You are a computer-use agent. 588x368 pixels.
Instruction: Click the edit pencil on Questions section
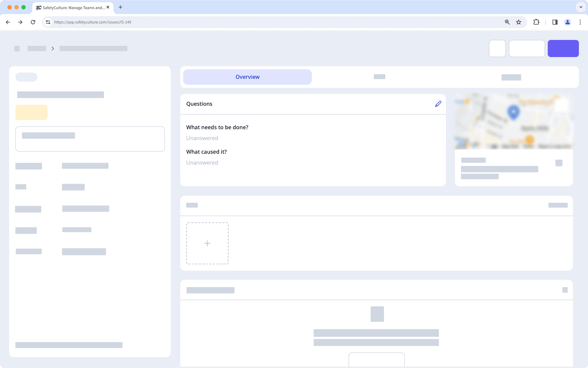point(438,104)
